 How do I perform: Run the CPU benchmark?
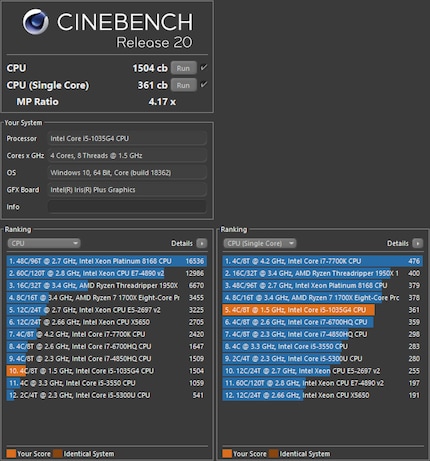click(x=183, y=68)
